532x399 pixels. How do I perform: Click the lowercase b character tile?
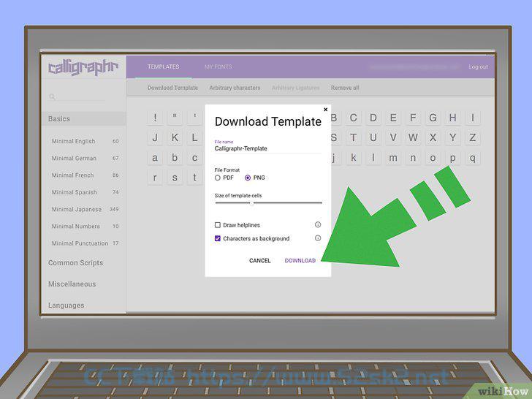coord(175,158)
